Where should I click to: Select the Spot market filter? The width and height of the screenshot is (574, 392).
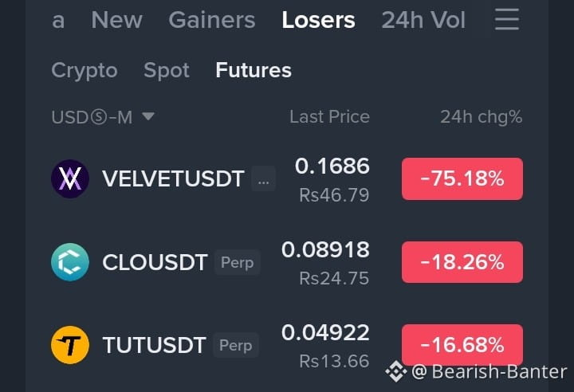click(x=167, y=70)
